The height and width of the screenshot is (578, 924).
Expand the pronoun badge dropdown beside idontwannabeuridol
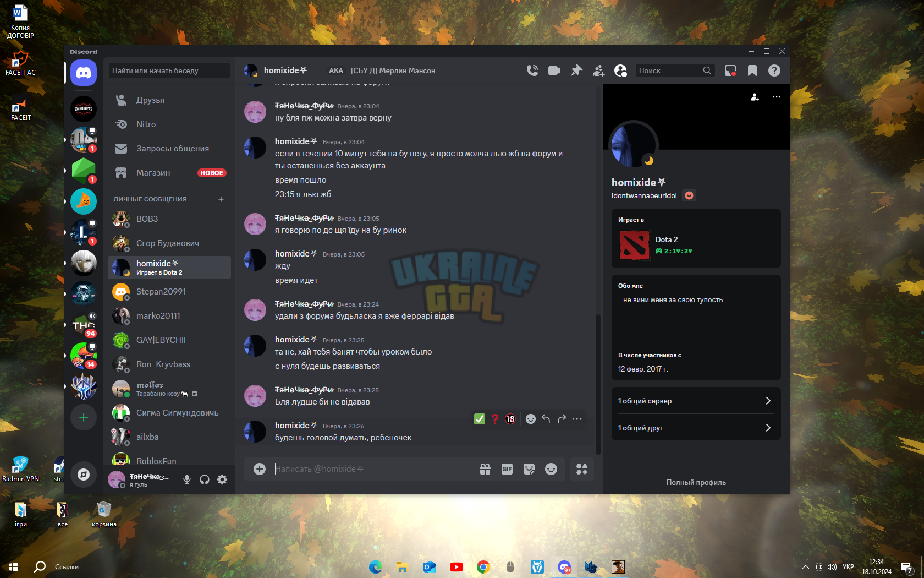pyautogui.click(x=689, y=195)
